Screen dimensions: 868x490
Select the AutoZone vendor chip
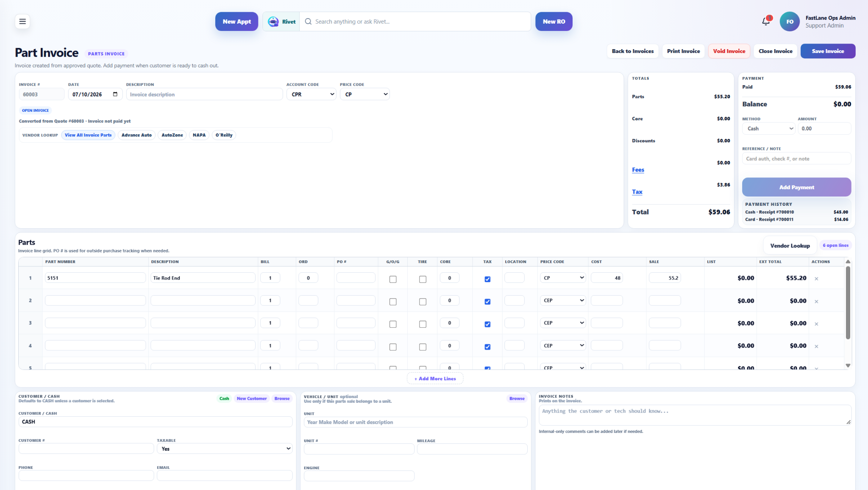(x=172, y=135)
